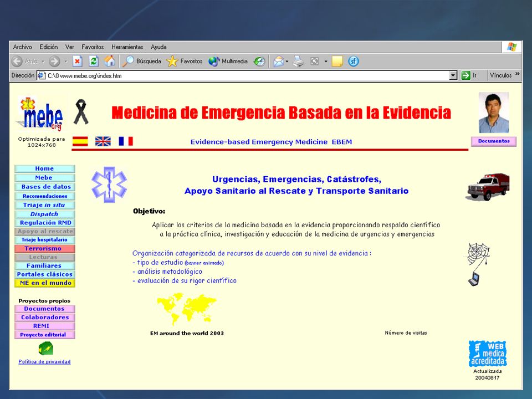Open REMI sidebar button

44,326
